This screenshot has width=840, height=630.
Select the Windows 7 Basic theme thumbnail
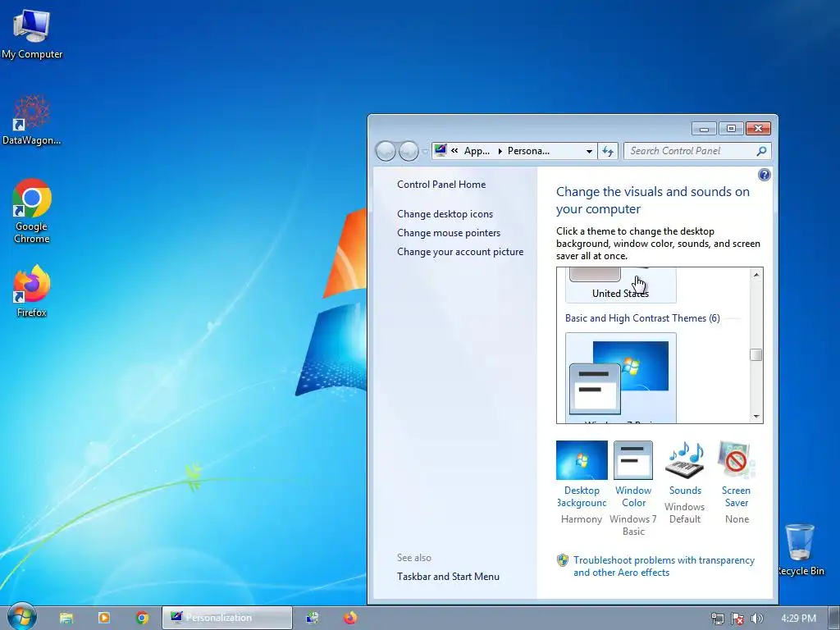620,377
